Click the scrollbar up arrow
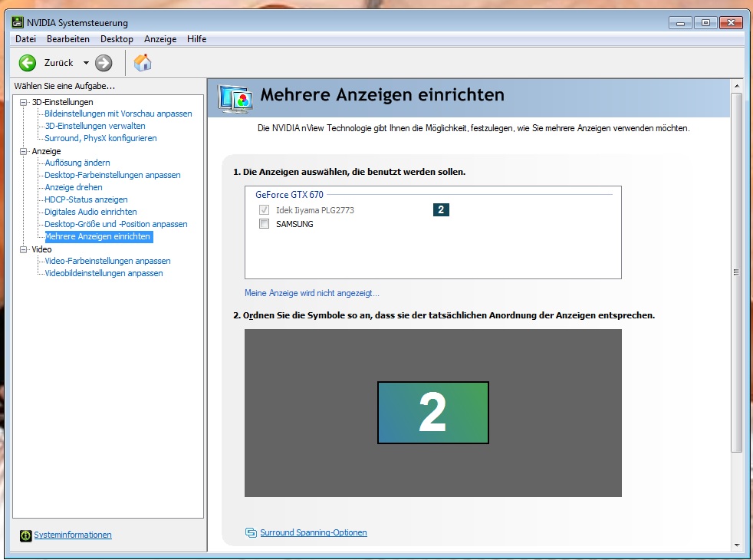 click(736, 86)
